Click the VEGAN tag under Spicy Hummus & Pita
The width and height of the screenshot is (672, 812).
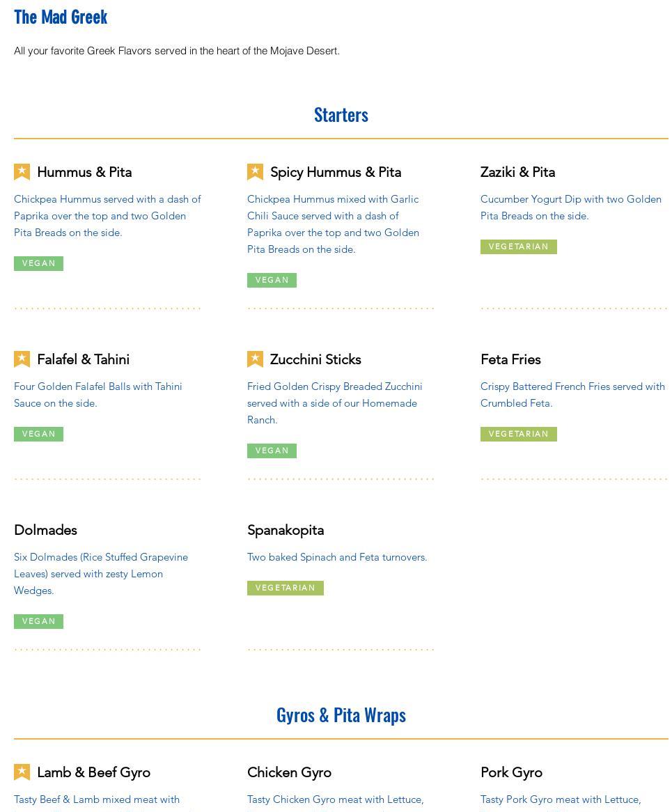tap(272, 280)
